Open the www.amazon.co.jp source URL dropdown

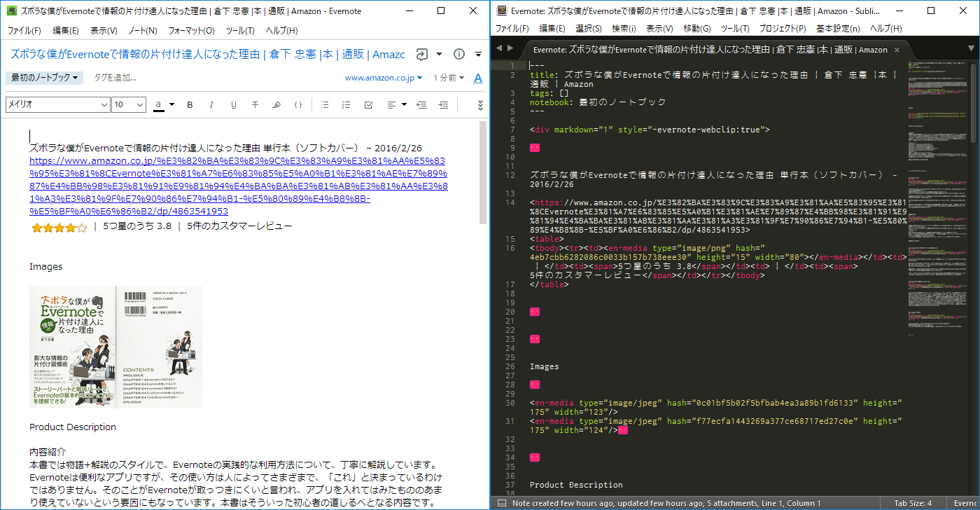(x=384, y=78)
